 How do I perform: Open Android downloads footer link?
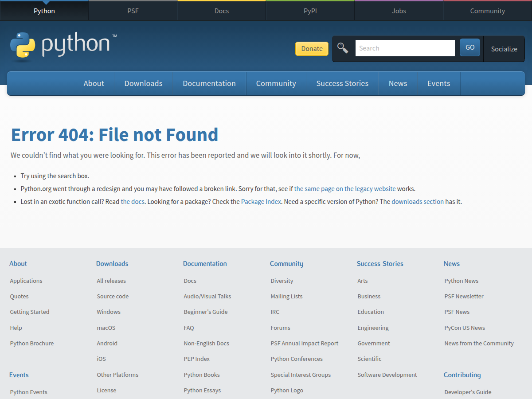(107, 343)
